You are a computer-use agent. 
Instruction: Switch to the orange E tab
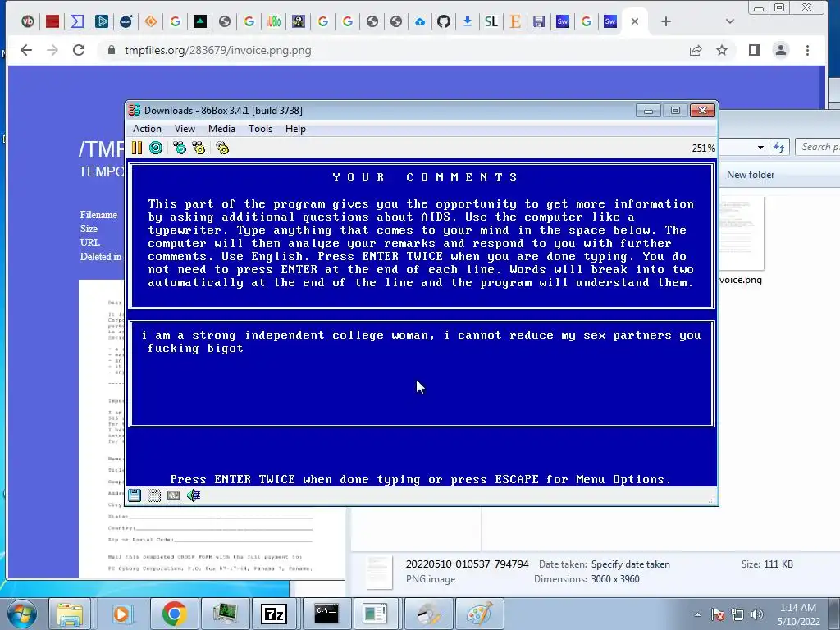click(515, 21)
